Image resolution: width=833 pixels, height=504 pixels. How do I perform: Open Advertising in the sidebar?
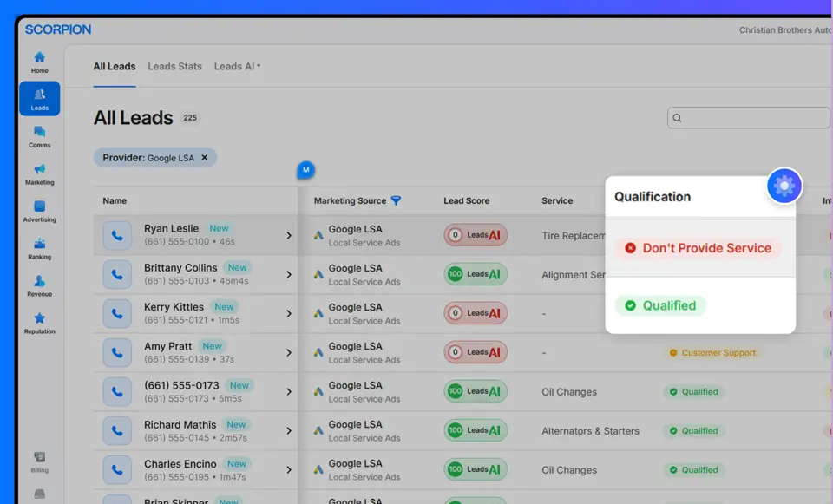pos(39,211)
